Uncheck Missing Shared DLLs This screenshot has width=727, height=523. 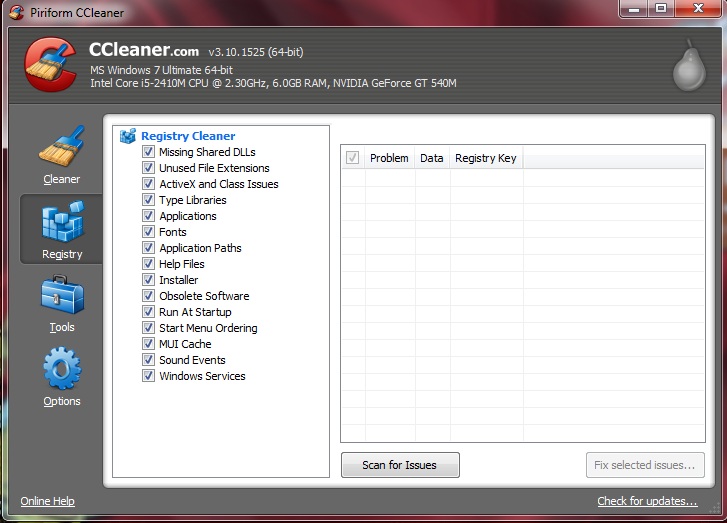pyautogui.click(x=148, y=152)
